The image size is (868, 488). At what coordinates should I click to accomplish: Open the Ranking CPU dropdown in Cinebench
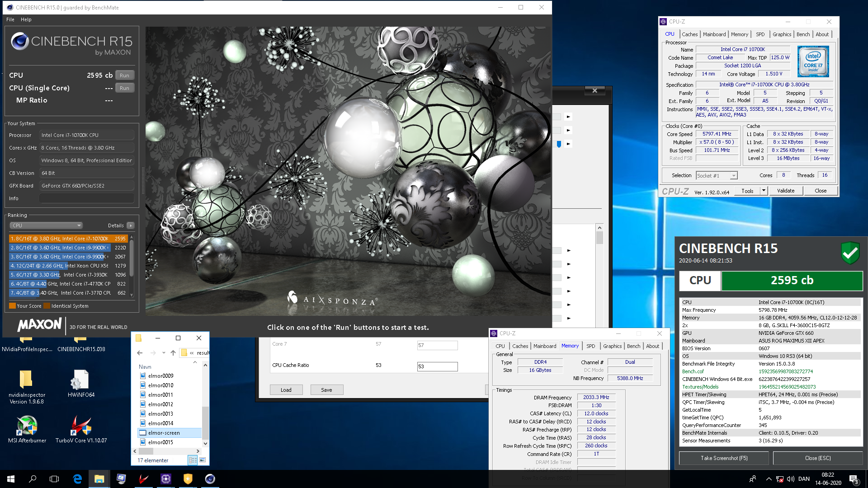(46, 225)
